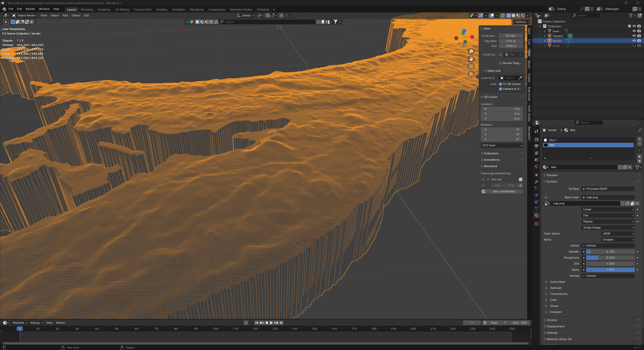Click the Roughness slider
644x350 pixels.
(x=610, y=258)
